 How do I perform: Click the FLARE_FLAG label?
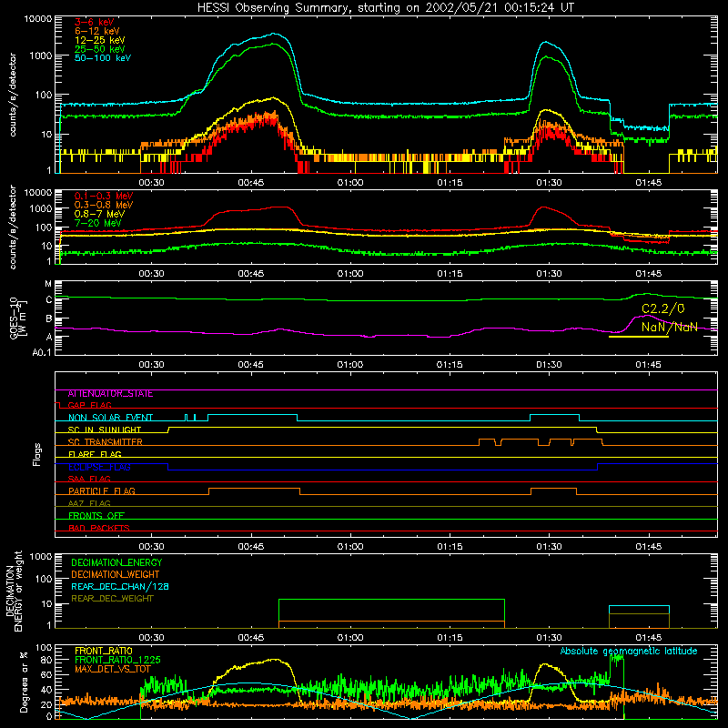pyautogui.click(x=95, y=454)
